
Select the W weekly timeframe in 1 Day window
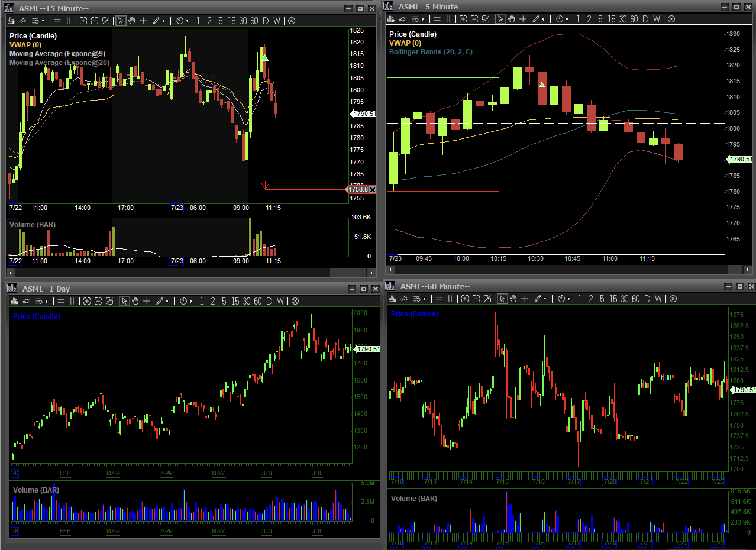click(x=280, y=301)
